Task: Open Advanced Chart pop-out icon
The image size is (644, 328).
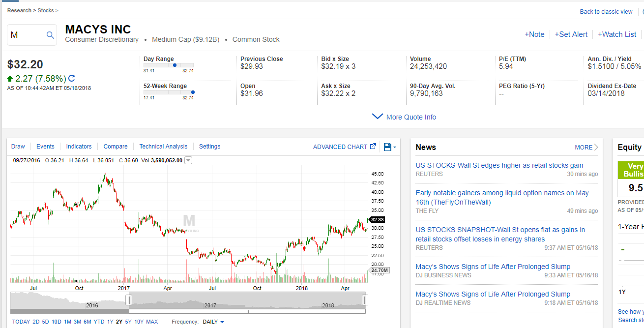Action: (x=373, y=147)
